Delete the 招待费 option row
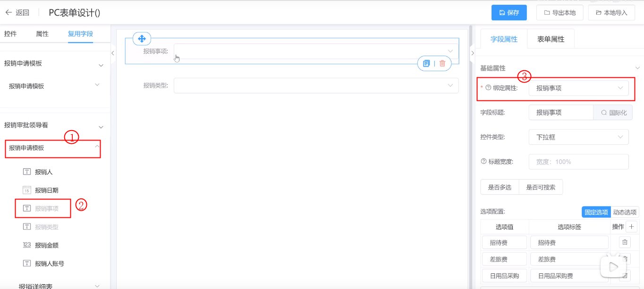644x289 pixels. 625,242
